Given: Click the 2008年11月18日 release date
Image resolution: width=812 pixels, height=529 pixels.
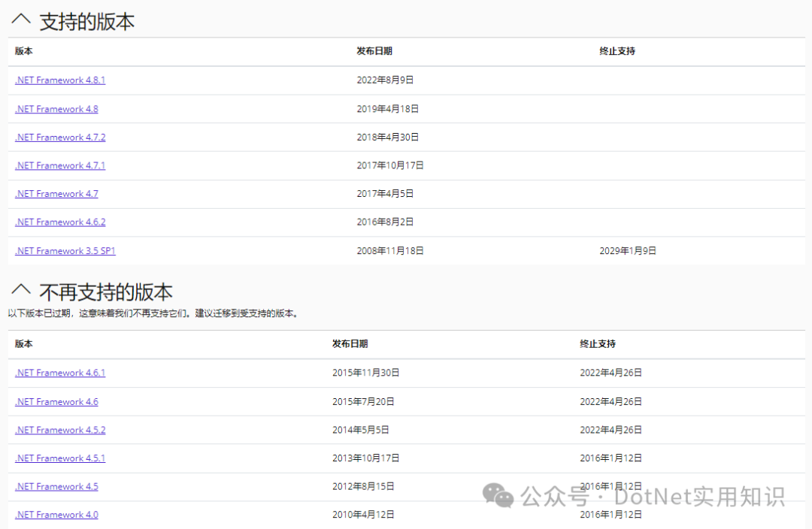Looking at the screenshot, I should [x=390, y=251].
